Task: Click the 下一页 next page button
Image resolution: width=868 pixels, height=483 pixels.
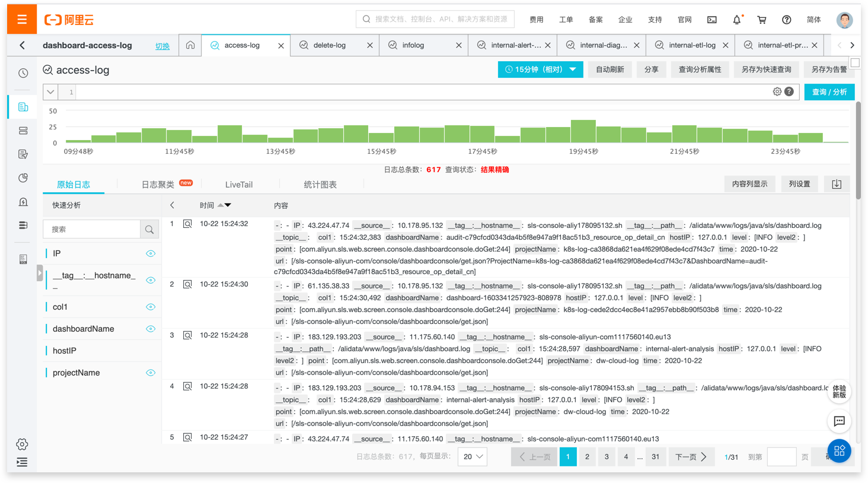Action: click(691, 457)
